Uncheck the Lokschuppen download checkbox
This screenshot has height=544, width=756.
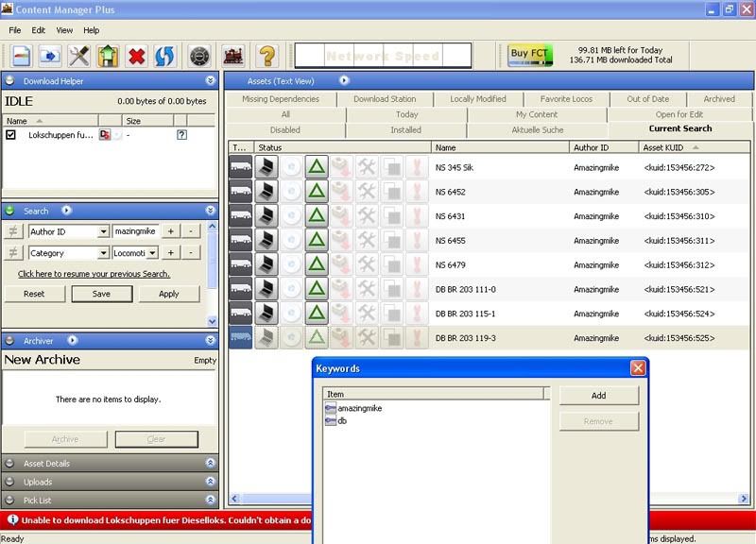pyautogui.click(x=10, y=135)
